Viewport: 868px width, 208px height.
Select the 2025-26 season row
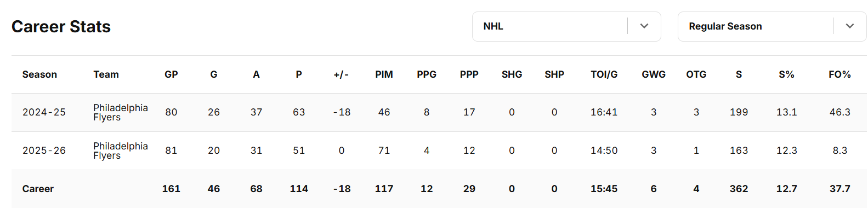pyautogui.click(x=439, y=151)
